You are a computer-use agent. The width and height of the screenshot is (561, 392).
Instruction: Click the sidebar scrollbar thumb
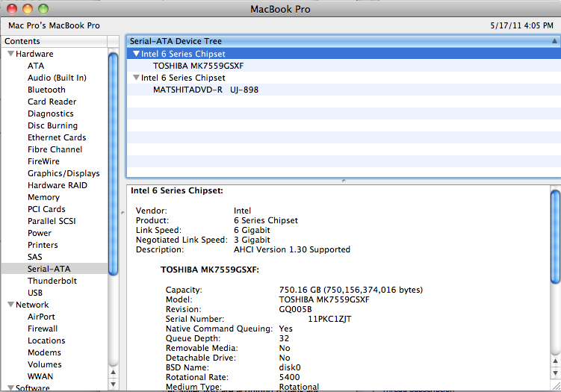coord(113,164)
